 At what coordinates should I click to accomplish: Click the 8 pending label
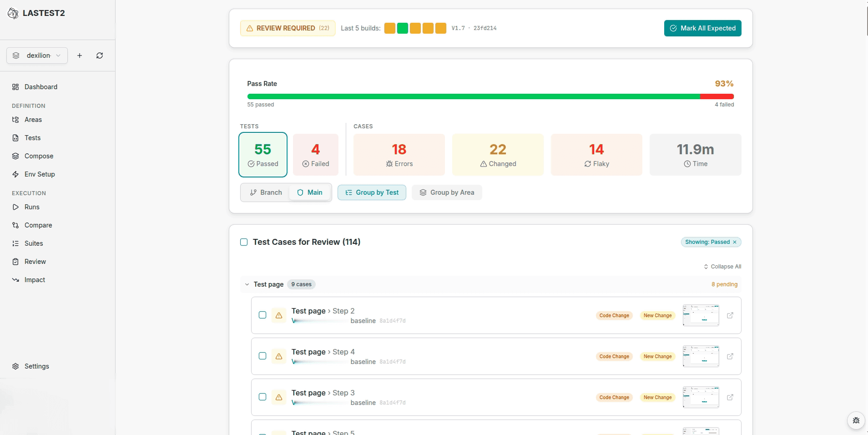click(x=725, y=284)
